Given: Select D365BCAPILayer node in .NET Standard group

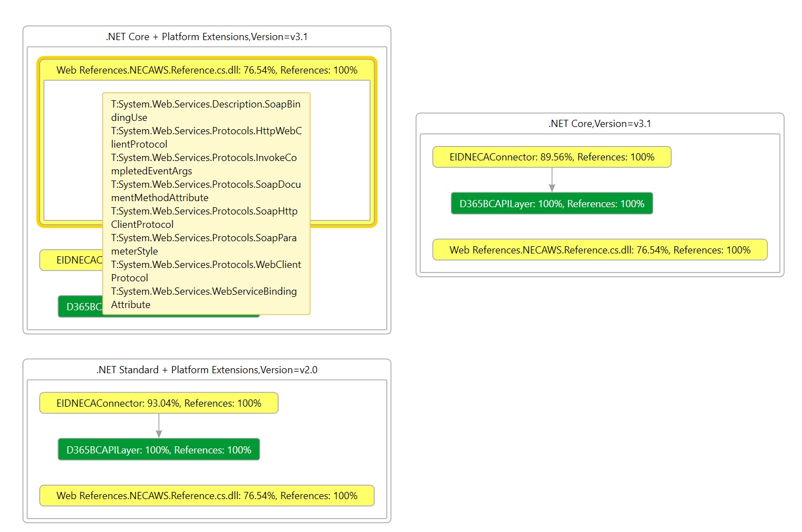Looking at the screenshot, I should [159, 450].
